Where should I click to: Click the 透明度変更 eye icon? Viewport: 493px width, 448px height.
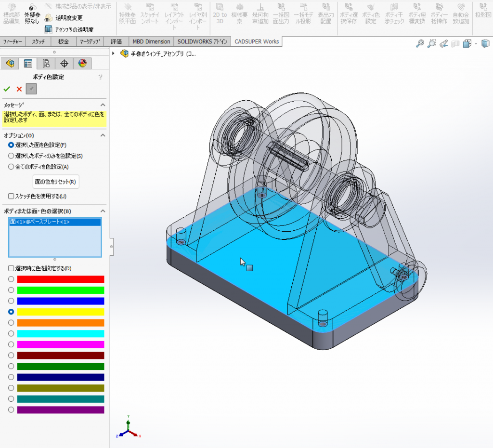48,18
